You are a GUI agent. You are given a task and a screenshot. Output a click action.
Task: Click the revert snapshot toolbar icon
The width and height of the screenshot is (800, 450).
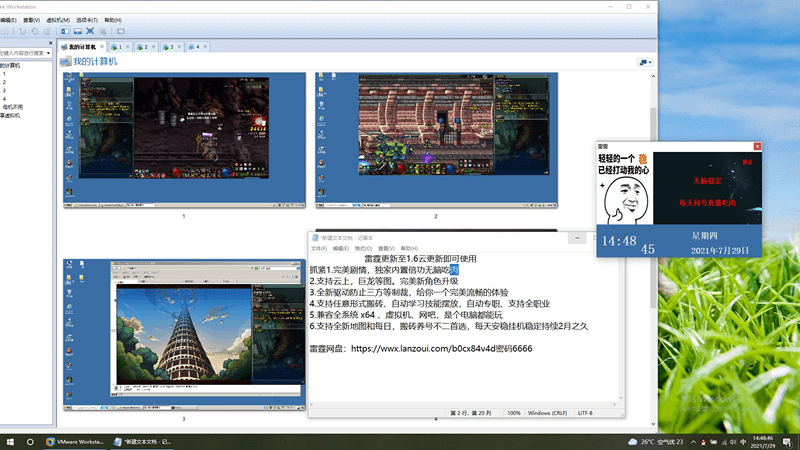click(35, 31)
